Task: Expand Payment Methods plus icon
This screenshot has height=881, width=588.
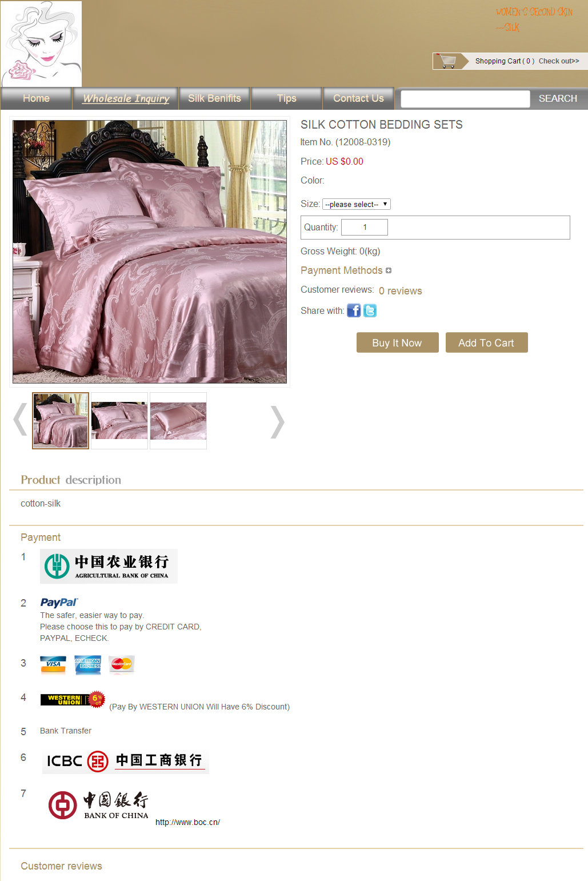Action: click(x=389, y=270)
